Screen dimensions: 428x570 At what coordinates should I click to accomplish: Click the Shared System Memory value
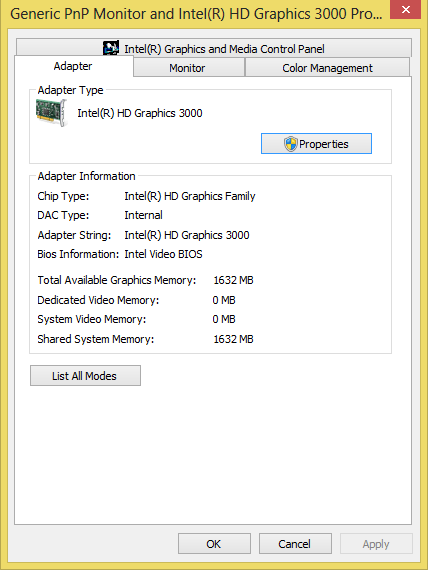[233, 339]
